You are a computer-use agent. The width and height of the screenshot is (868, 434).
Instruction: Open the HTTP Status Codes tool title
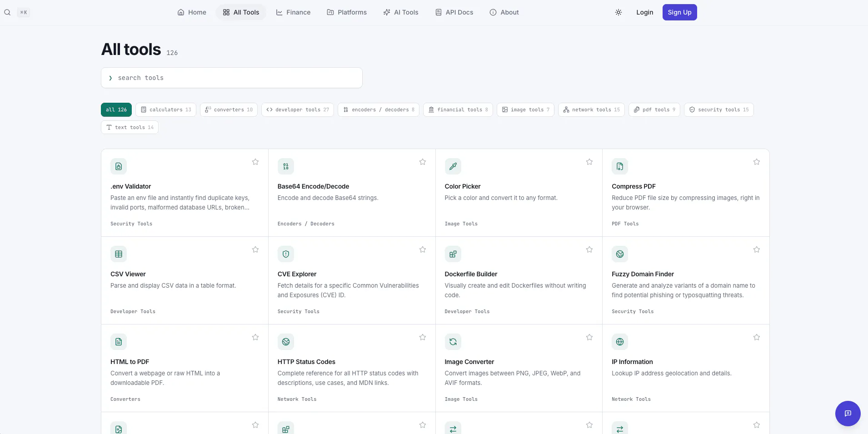(x=306, y=362)
